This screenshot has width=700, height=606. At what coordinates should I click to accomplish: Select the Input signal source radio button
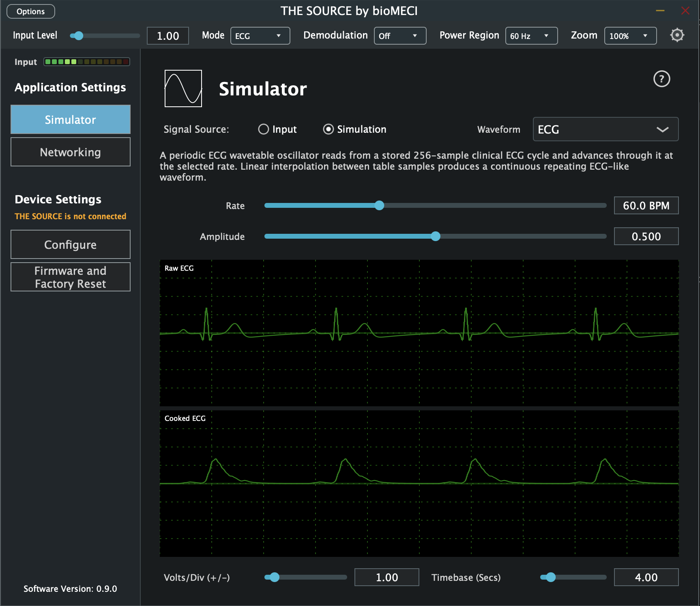[x=264, y=129]
